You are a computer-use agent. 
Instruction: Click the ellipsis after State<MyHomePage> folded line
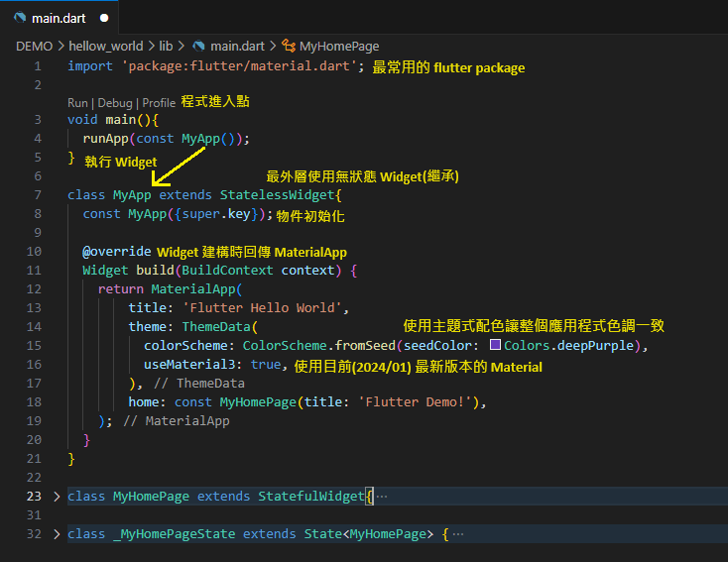[458, 533]
